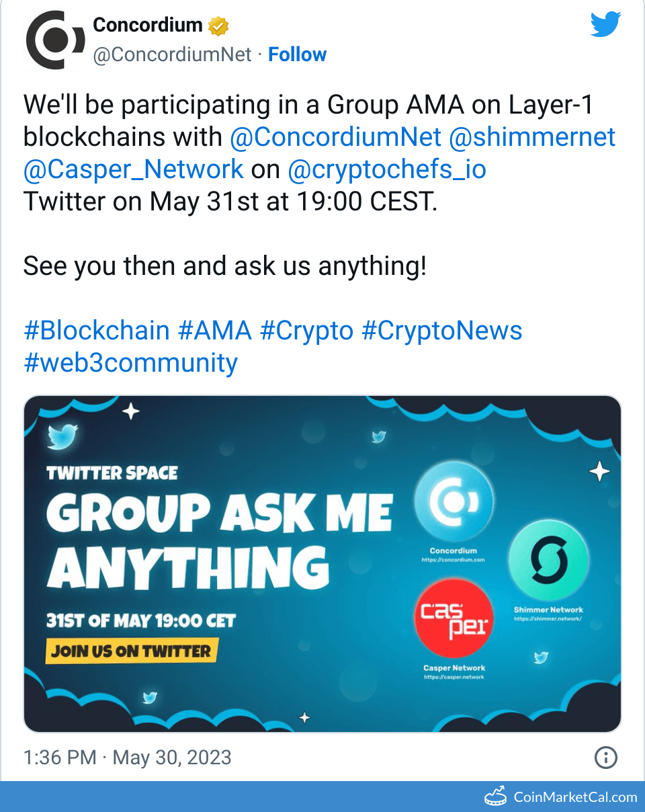Open the #AMA hashtag
The height and width of the screenshot is (812, 645).
215,331
